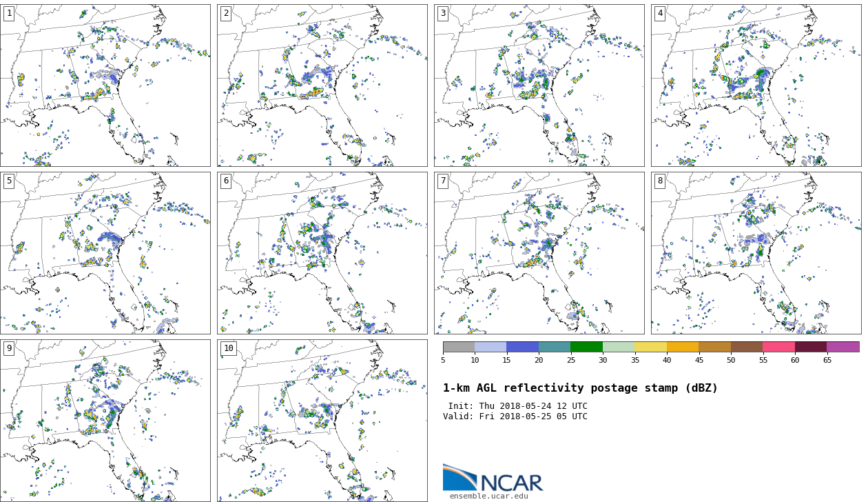The width and height of the screenshot is (868, 502).
Task: Open ensemble member 10 reflectivity map
Action: pyautogui.click(x=322, y=421)
